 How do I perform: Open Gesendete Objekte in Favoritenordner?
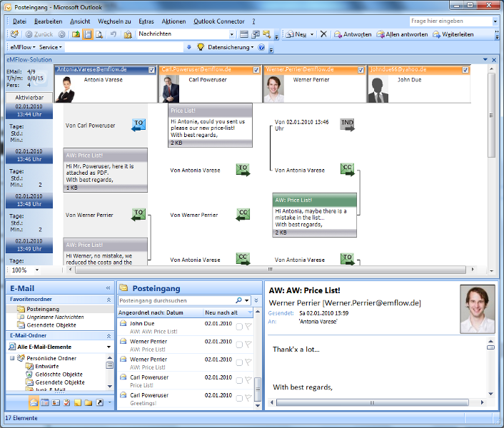click(x=51, y=325)
